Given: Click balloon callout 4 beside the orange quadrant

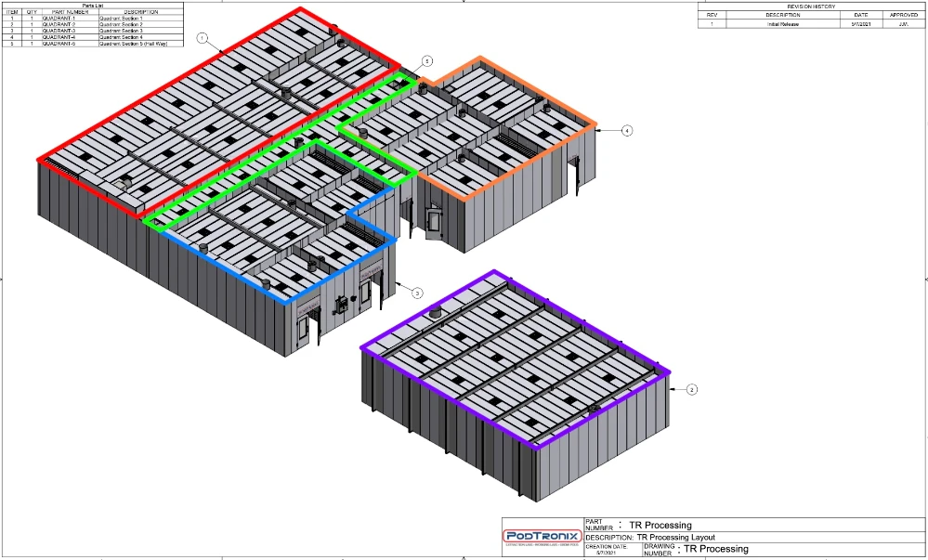Looking at the screenshot, I should point(627,130).
